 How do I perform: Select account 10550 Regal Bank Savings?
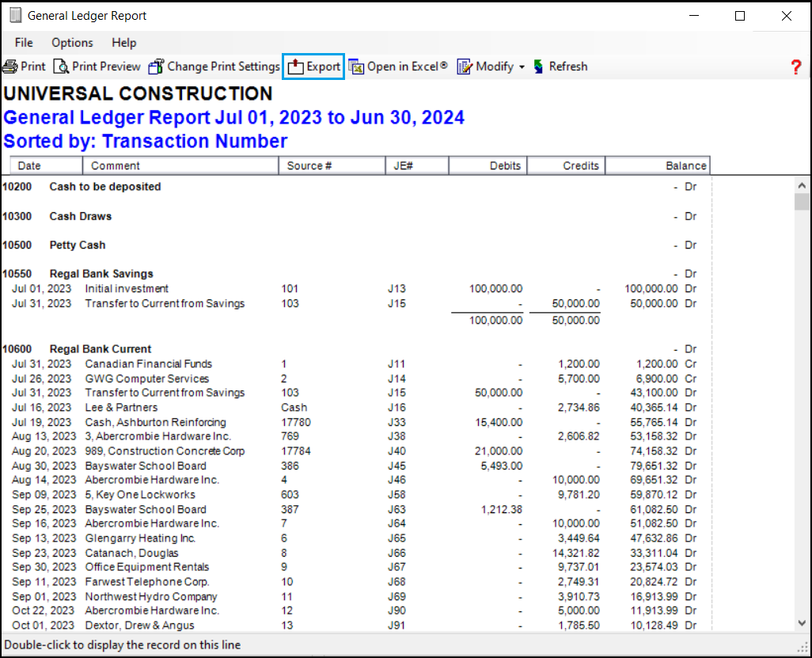pyautogui.click(x=78, y=273)
